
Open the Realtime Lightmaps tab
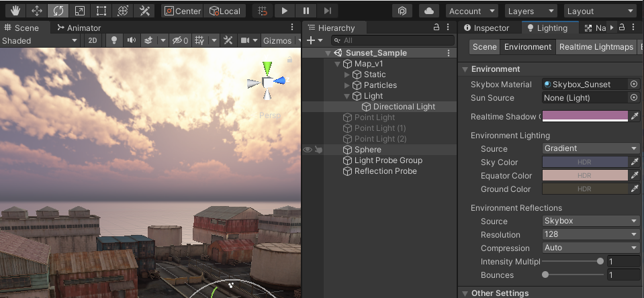coord(596,47)
